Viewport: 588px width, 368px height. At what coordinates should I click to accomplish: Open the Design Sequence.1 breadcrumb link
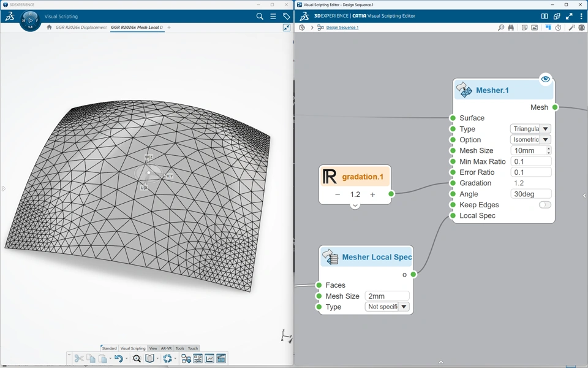pos(342,28)
